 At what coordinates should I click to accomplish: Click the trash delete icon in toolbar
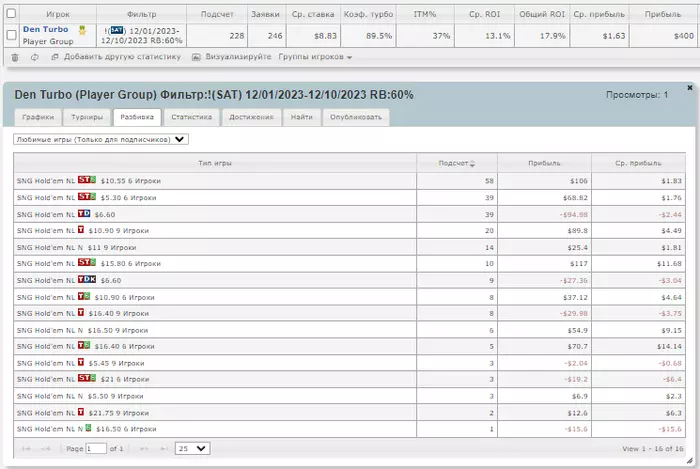(15, 57)
